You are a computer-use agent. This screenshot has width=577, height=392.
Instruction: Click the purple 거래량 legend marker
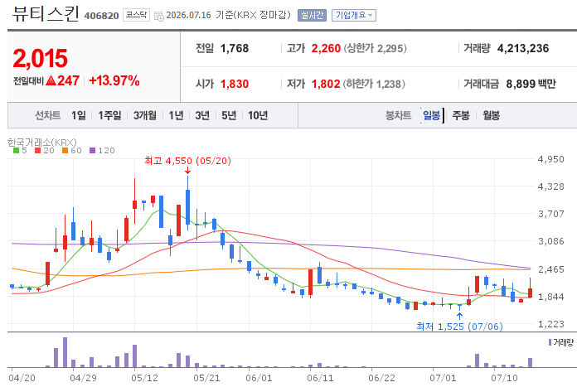click(550, 342)
